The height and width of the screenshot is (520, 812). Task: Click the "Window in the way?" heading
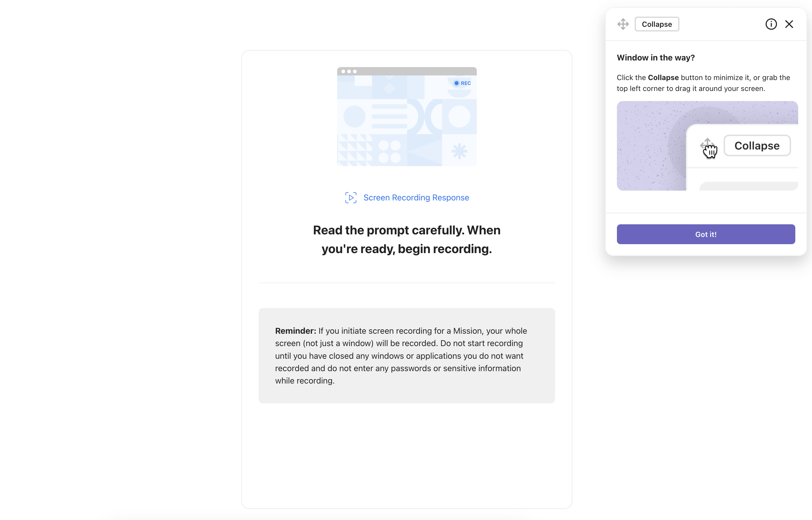[655, 58]
